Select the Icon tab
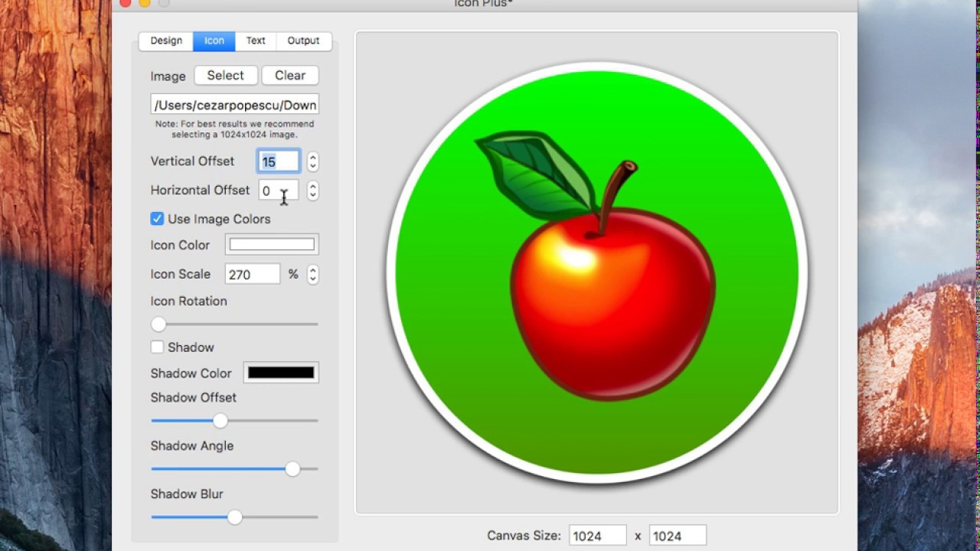Viewport: 980px width, 551px height. pyautogui.click(x=214, y=41)
